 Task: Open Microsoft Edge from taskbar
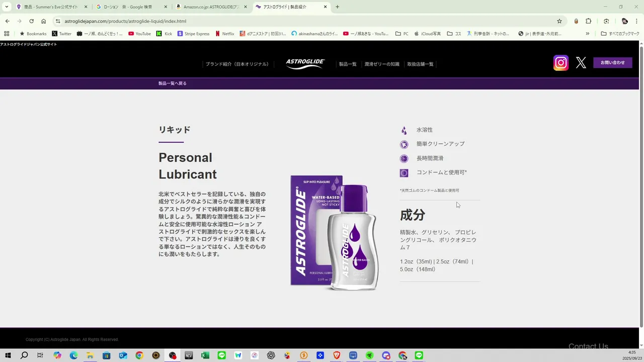click(73, 355)
